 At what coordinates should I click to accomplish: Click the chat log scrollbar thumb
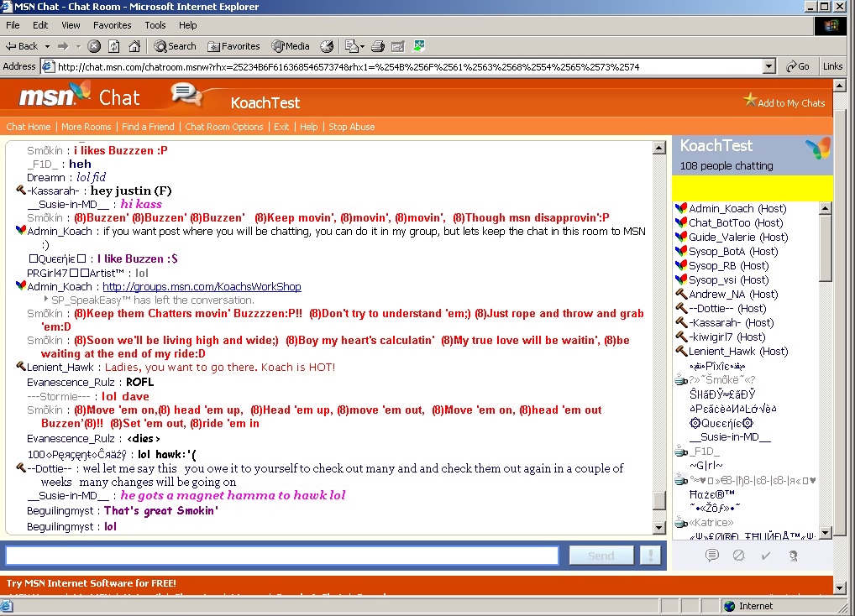pyautogui.click(x=659, y=500)
